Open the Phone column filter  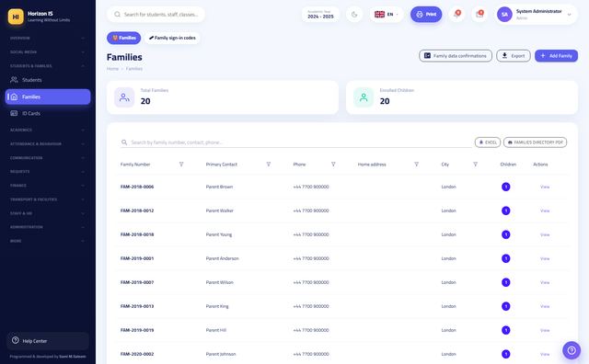[x=333, y=165]
